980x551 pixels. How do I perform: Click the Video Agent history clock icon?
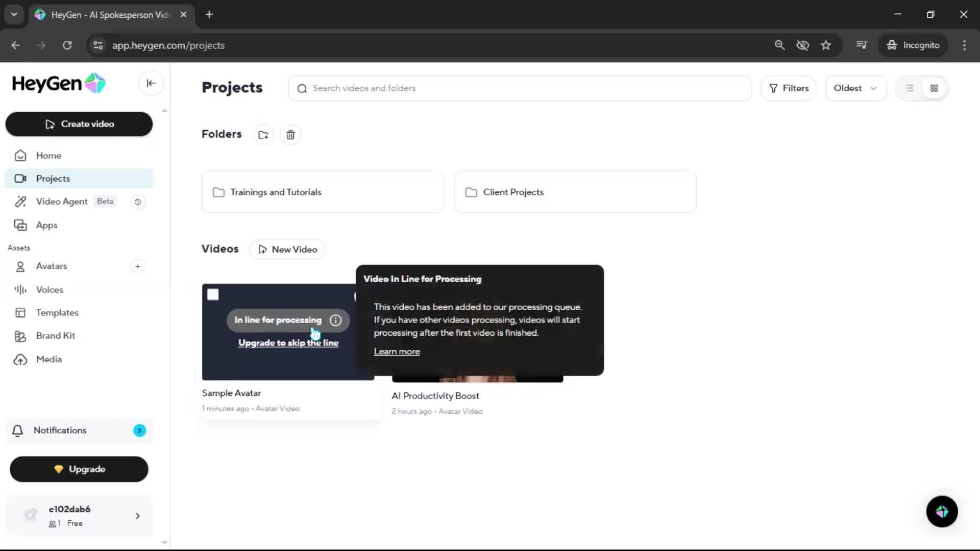pyautogui.click(x=138, y=202)
